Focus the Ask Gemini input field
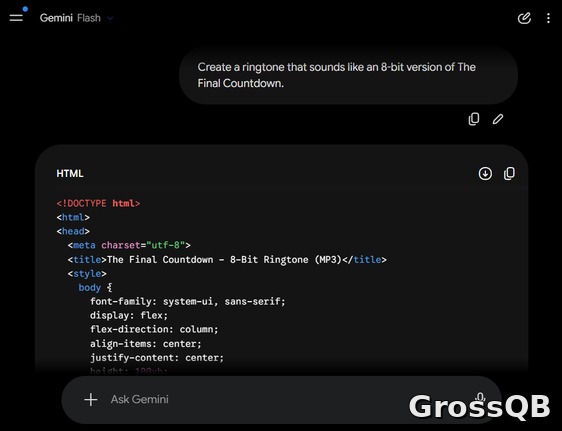This screenshot has height=431, width=562. coord(281,399)
